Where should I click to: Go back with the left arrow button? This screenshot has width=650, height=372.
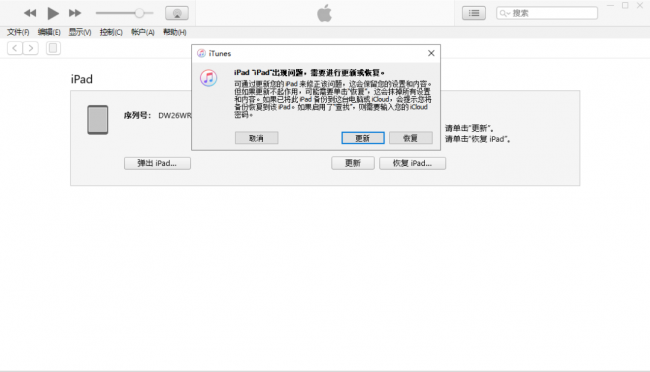click(x=15, y=48)
